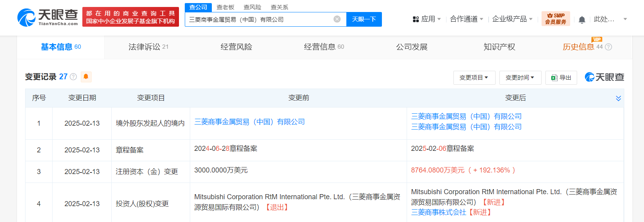644x222 pixels.
Task: Click the 变更日期 column header
Action: 82,98
